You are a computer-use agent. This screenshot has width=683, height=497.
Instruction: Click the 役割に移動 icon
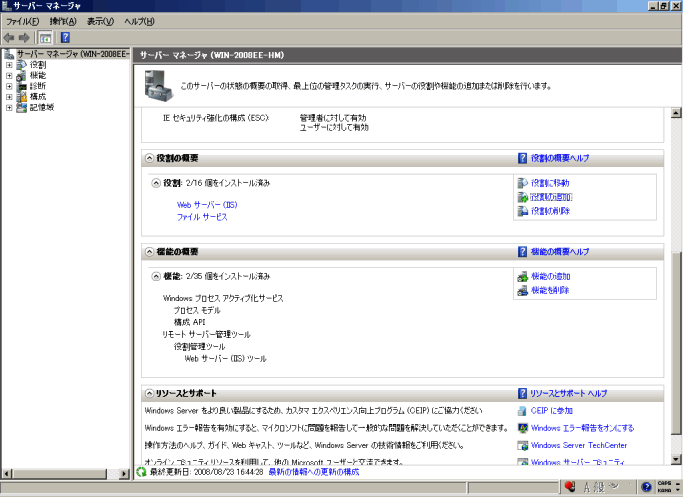[522, 183]
